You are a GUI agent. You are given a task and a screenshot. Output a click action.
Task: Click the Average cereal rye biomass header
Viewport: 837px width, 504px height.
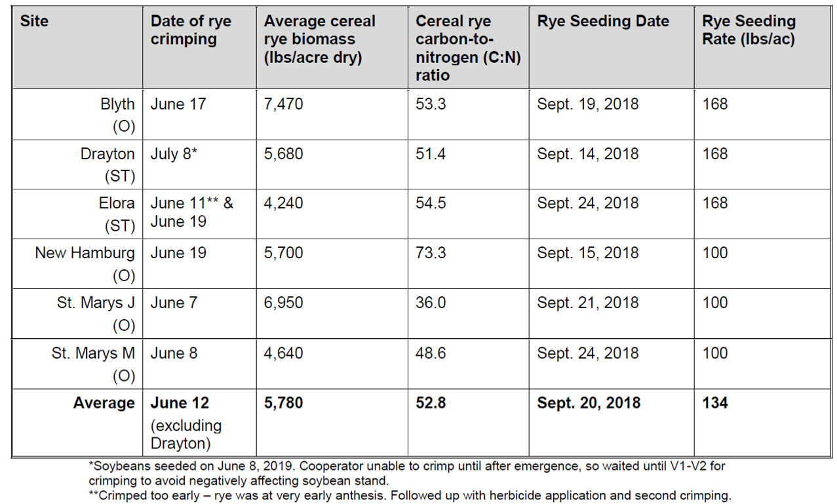pos(319,39)
